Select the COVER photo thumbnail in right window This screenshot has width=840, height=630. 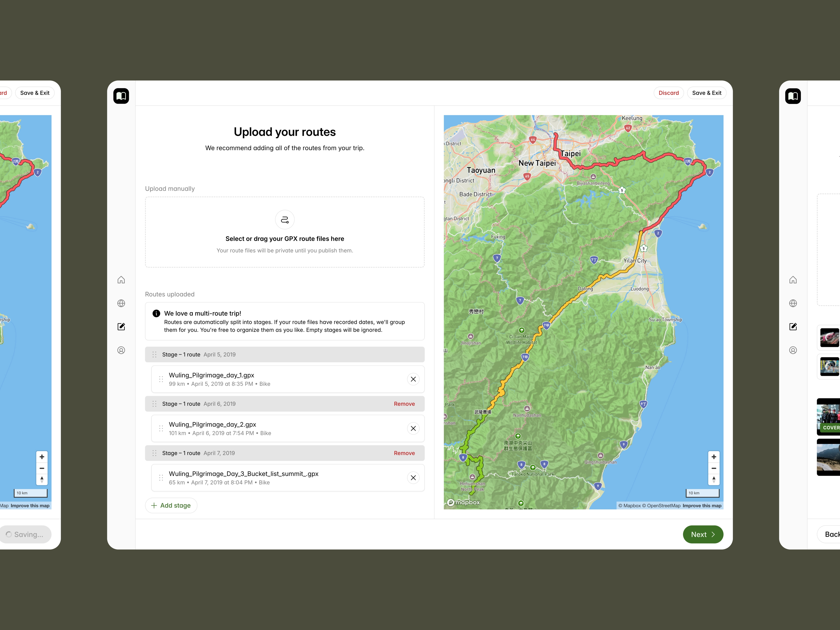click(x=829, y=416)
